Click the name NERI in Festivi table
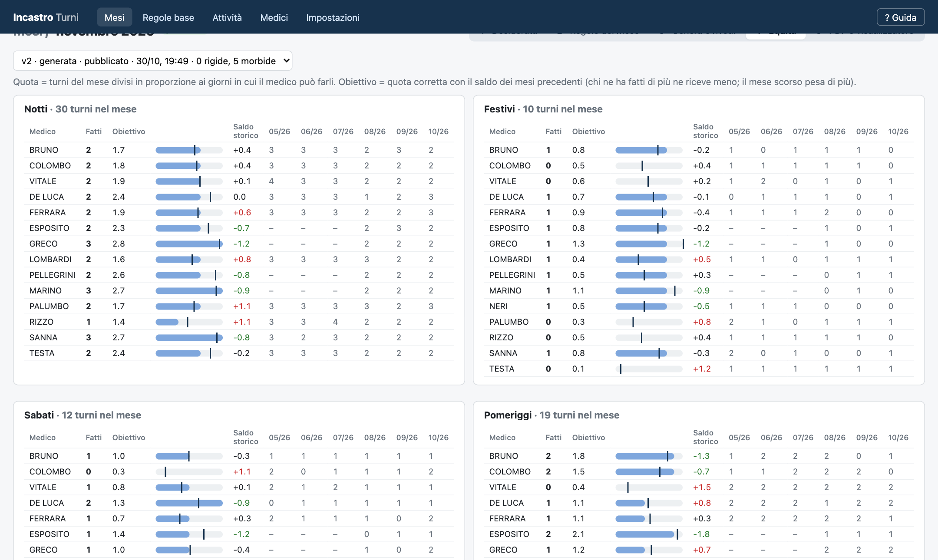The width and height of the screenshot is (938, 560). tap(498, 306)
